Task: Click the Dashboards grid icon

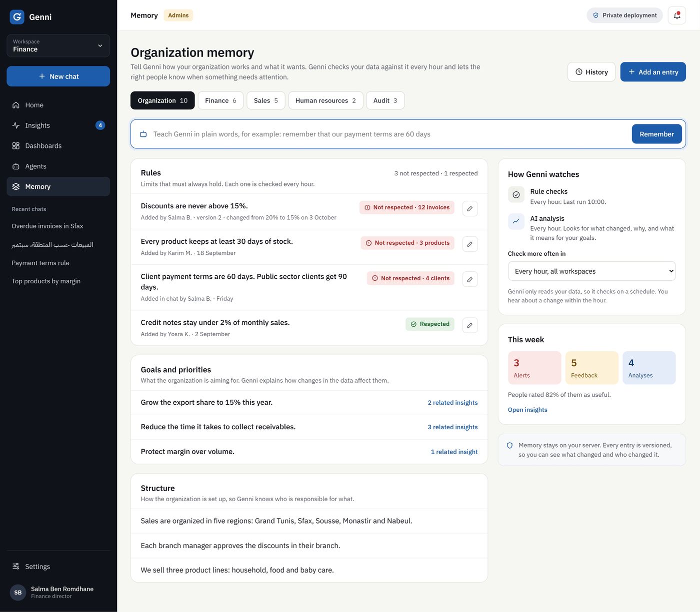Action: 16,146
